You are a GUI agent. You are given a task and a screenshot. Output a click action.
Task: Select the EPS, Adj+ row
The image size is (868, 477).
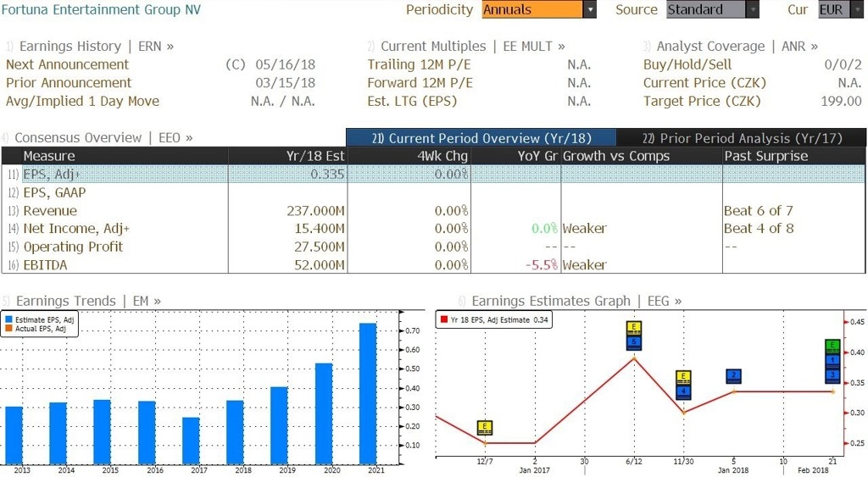(433, 174)
